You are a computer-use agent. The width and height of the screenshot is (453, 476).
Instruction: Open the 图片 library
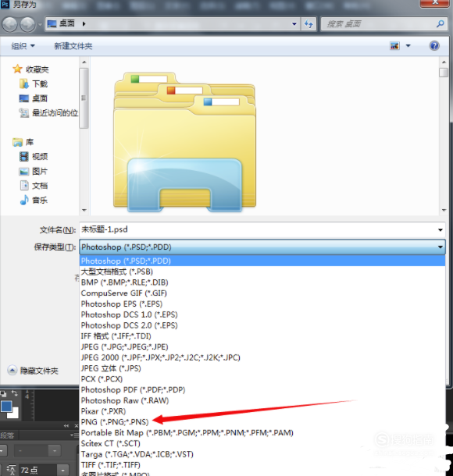pyautogui.click(x=34, y=171)
